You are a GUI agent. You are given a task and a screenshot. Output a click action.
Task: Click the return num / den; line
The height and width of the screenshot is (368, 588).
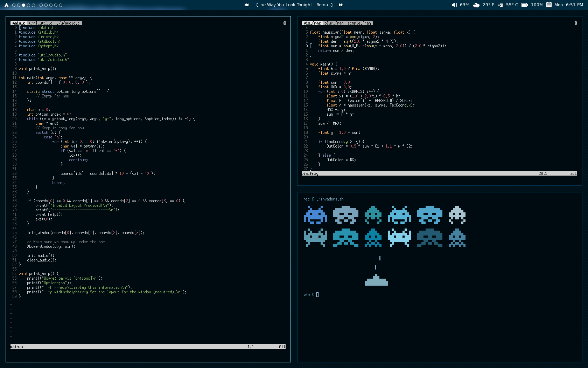[x=336, y=50]
